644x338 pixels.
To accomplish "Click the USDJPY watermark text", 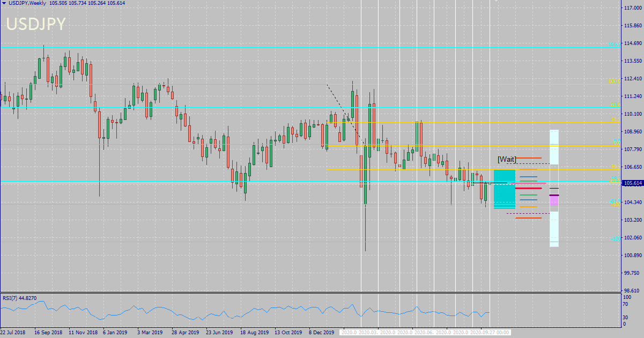I will (35, 24).
